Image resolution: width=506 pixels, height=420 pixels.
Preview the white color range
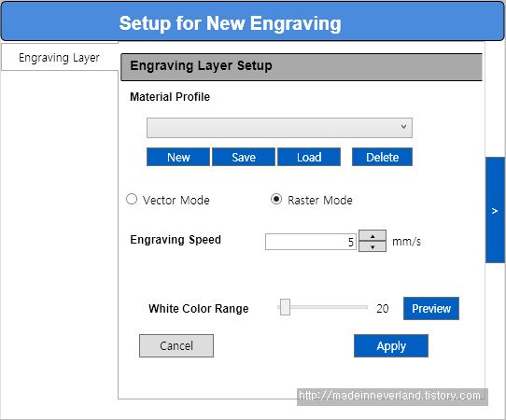(431, 308)
